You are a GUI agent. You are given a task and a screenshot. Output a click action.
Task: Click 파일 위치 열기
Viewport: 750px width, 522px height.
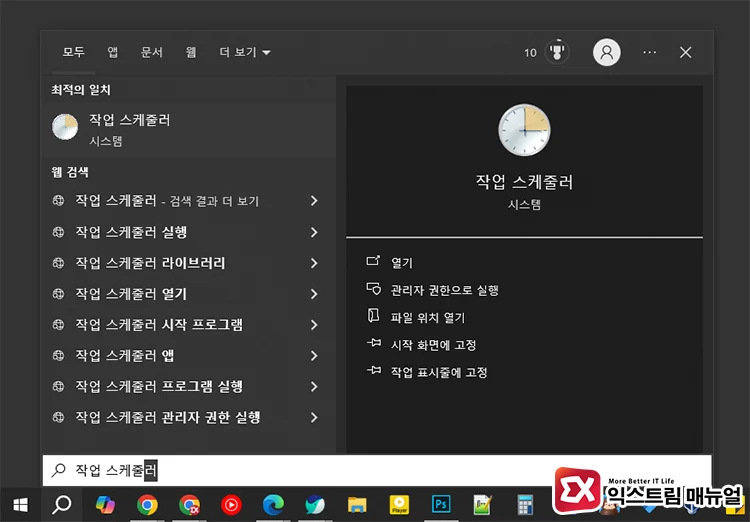pyautogui.click(x=428, y=318)
